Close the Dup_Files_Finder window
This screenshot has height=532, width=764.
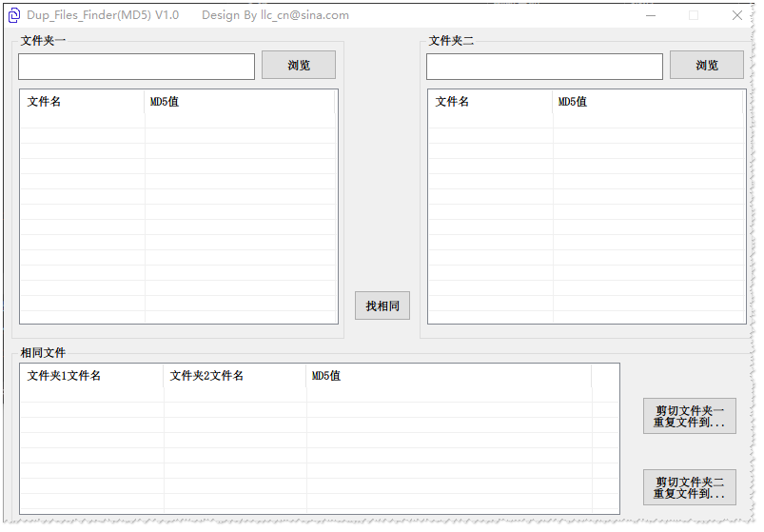(x=736, y=15)
